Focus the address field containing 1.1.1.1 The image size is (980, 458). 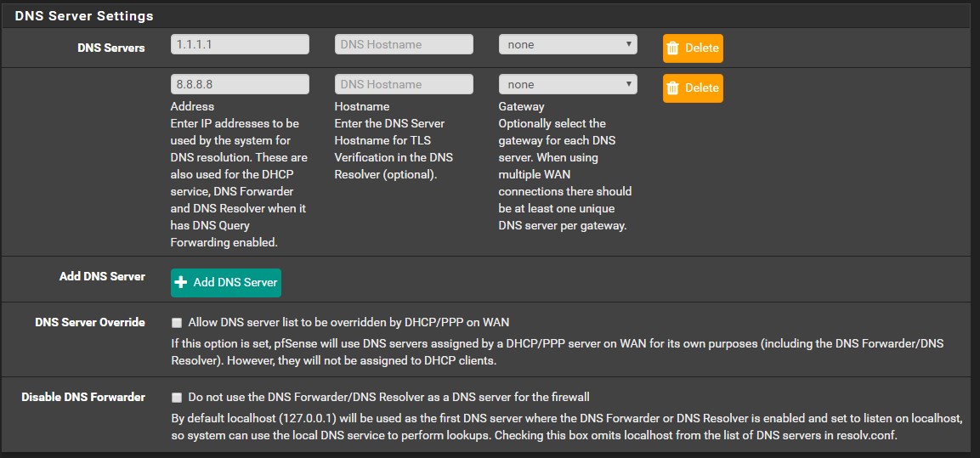point(239,44)
